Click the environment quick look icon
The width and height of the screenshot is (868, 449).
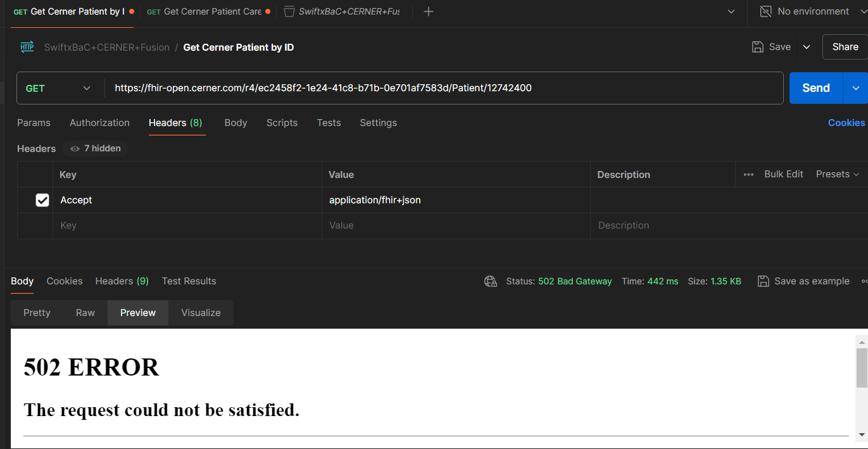coord(765,11)
